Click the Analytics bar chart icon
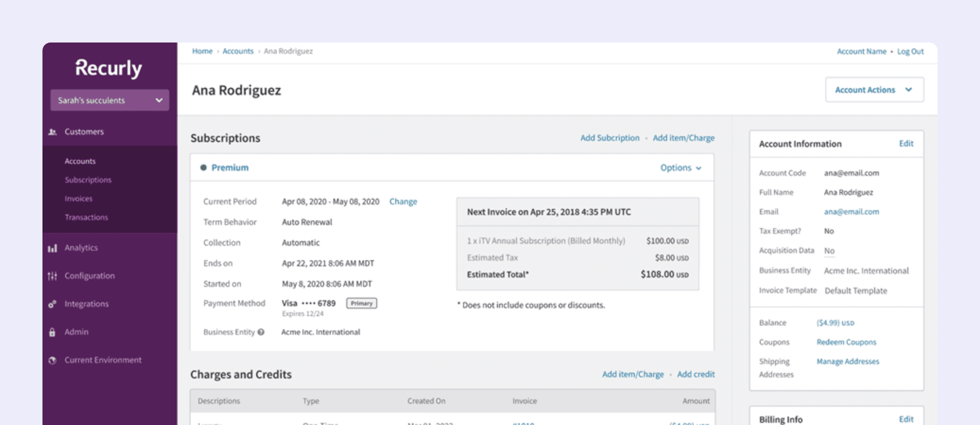The width and height of the screenshot is (980, 425). pyautogui.click(x=52, y=248)
